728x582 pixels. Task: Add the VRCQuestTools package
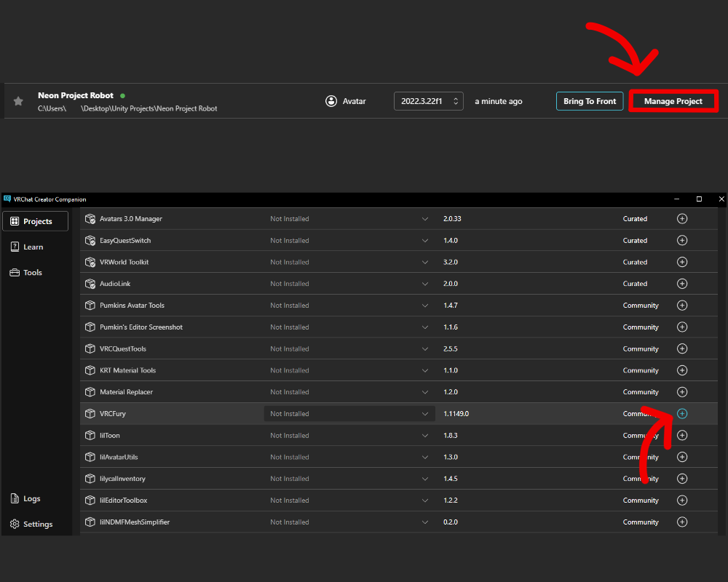pos(682,348)
